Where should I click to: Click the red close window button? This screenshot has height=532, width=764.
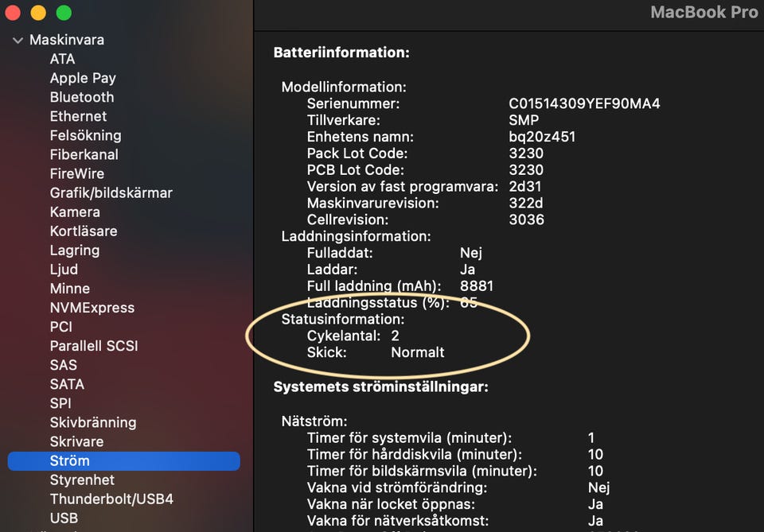coord(12,13)
